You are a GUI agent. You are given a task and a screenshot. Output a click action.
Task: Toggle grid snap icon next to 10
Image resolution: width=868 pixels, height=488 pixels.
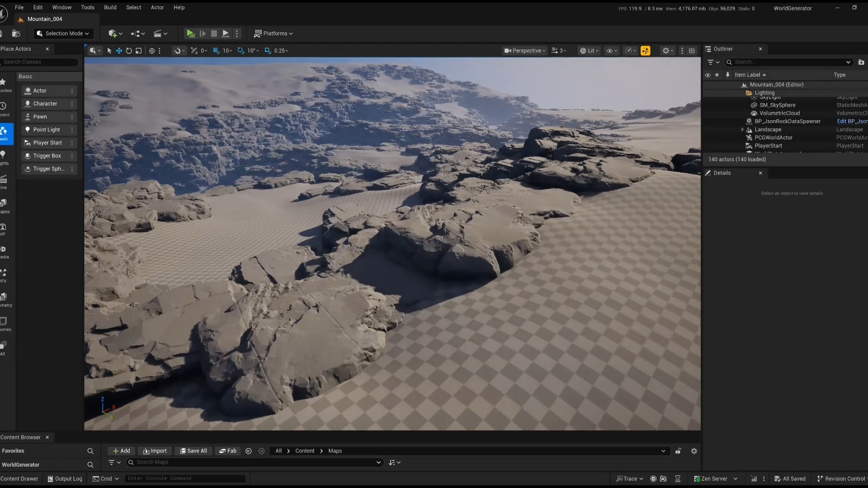click(x=216, y=51)
